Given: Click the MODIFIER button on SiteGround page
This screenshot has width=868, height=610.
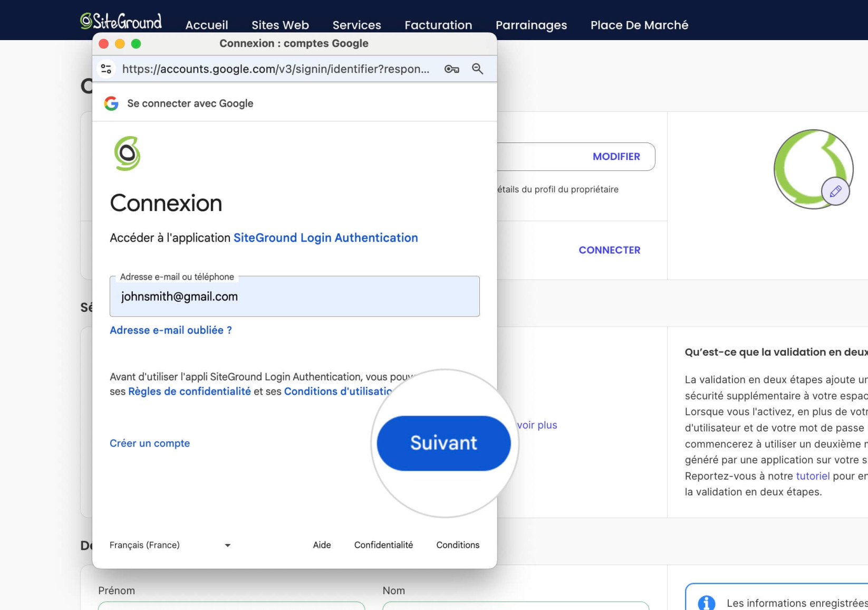Looking at the screenshot, I should click(x=616, y=157).
